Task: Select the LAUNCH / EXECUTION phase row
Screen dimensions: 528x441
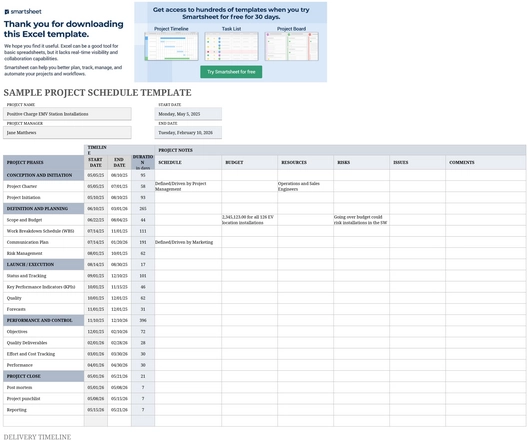Action: pos(44,264)
